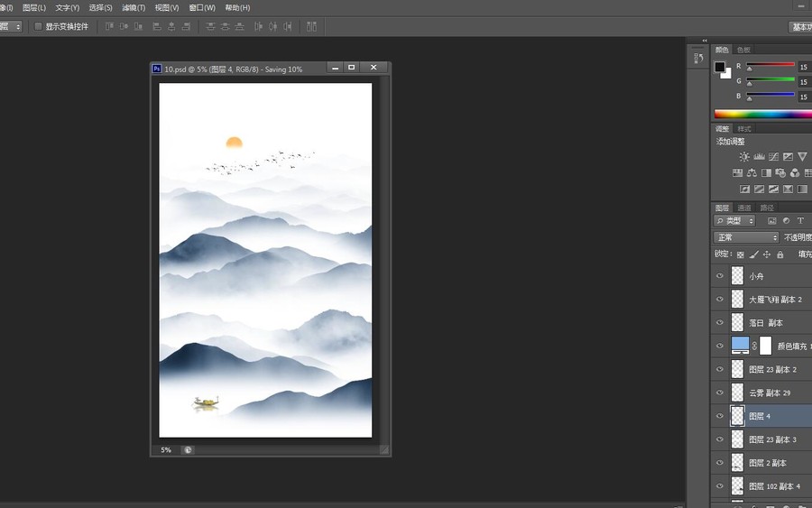Open the 文字(Y) menu
Screen dimensions: 812x508
coord(68,8)
